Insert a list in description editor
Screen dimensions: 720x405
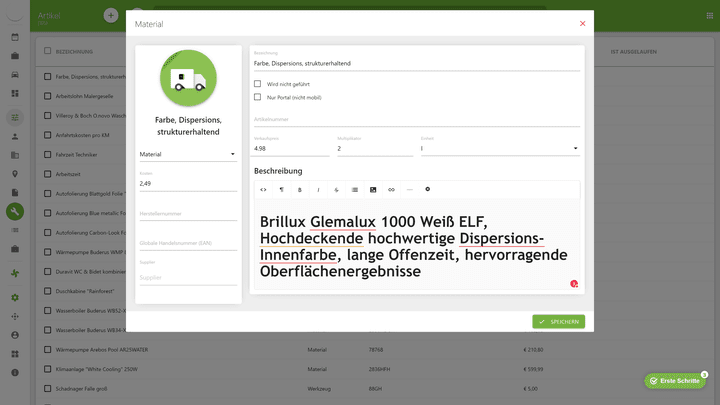[354, 190]
